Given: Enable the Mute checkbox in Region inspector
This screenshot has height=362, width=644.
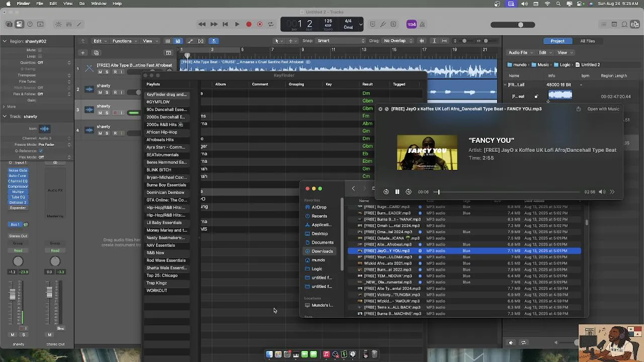Looking at the screenshot, I should 40,50.
